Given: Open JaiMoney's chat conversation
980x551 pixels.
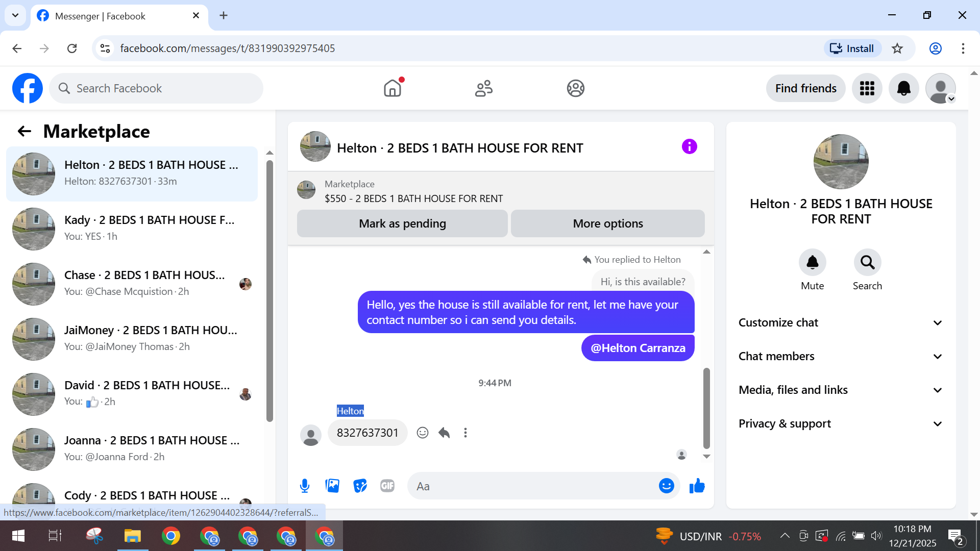Looking at the screenshot, I should click(132, 339).
